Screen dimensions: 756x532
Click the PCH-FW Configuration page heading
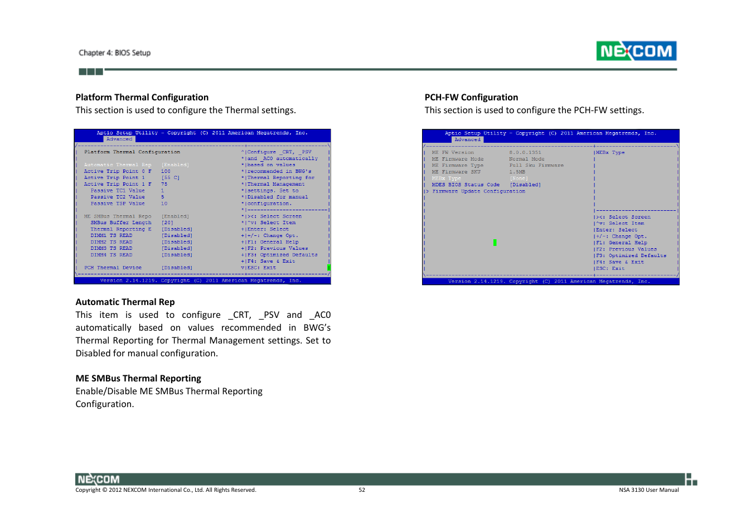(472, 97)
